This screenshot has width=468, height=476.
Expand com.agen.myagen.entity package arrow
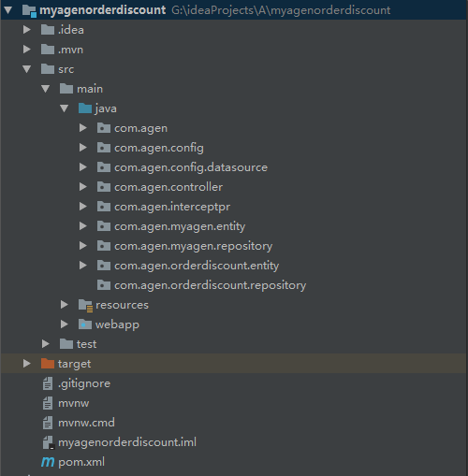(82, 226)
